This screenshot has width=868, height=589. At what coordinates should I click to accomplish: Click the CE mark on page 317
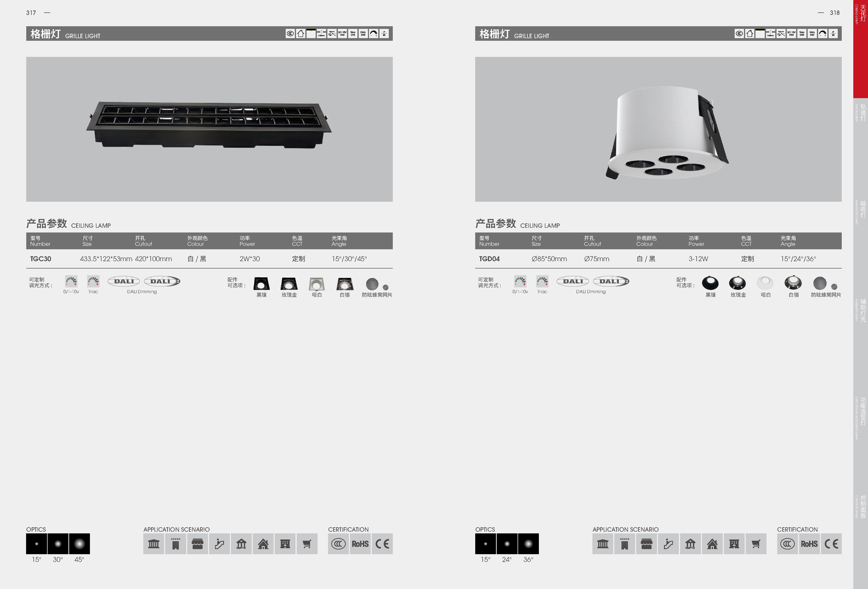tap(382, 544)
